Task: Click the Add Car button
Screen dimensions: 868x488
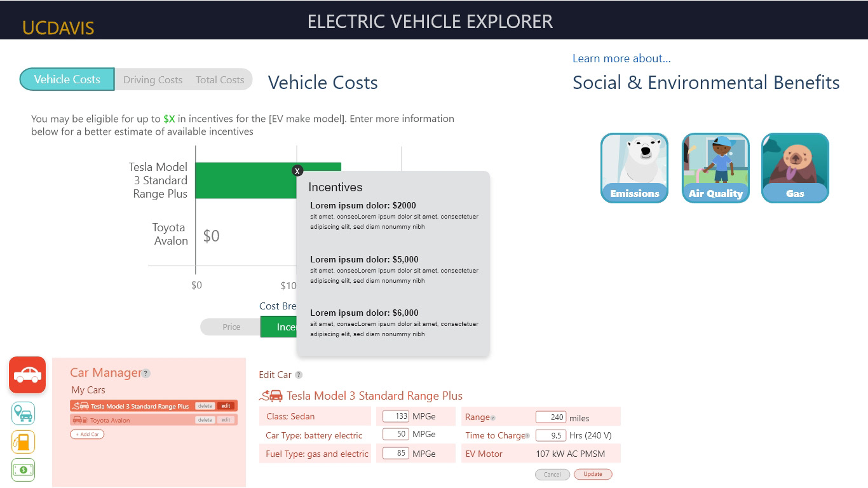Action: coord(87,435)
